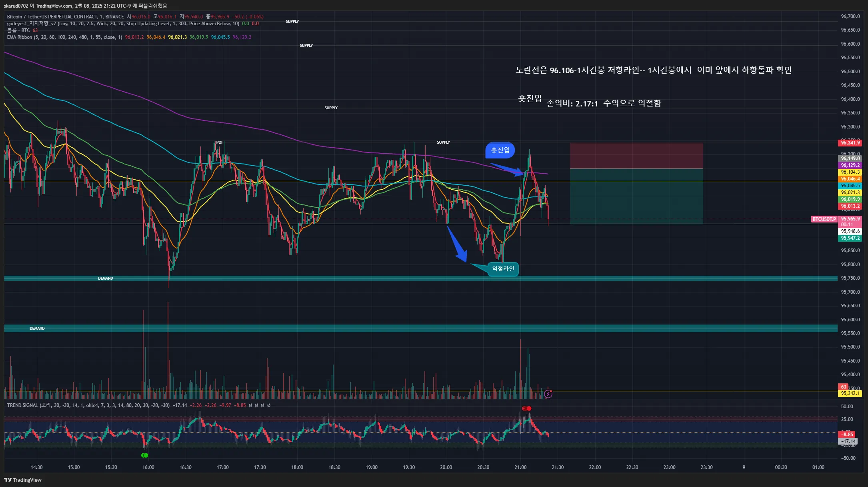Click the skarud0702 publisher header text
The image size is (868, 487).
86,6
